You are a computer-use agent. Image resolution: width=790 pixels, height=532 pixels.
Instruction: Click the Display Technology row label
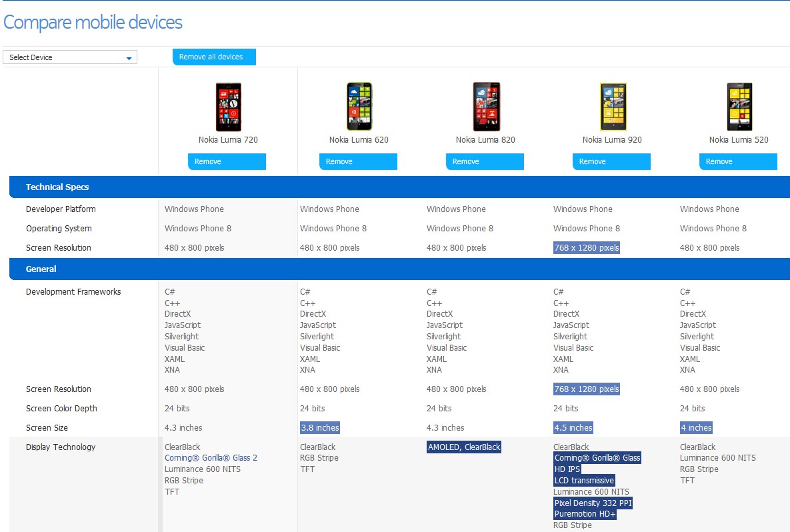tap(61, 447)
